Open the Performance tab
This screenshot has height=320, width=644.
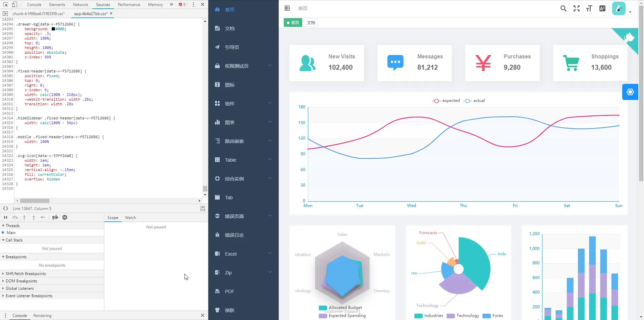pos(129,4)
